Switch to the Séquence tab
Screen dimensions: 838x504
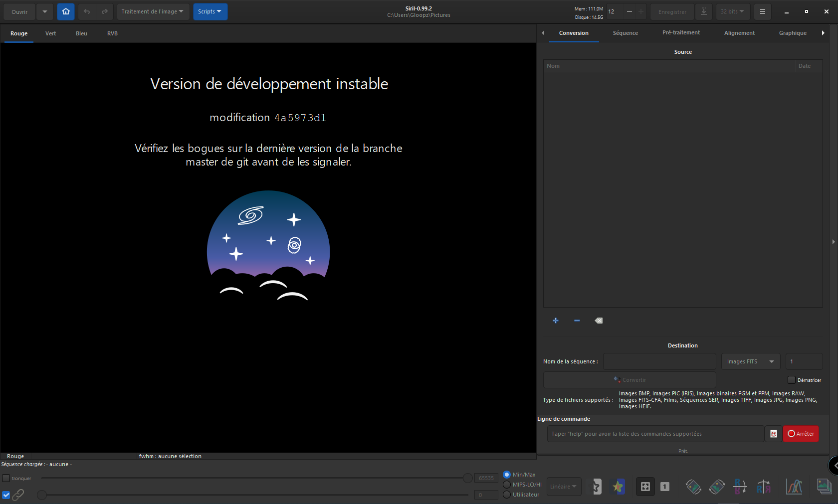[x=625, y=33]
